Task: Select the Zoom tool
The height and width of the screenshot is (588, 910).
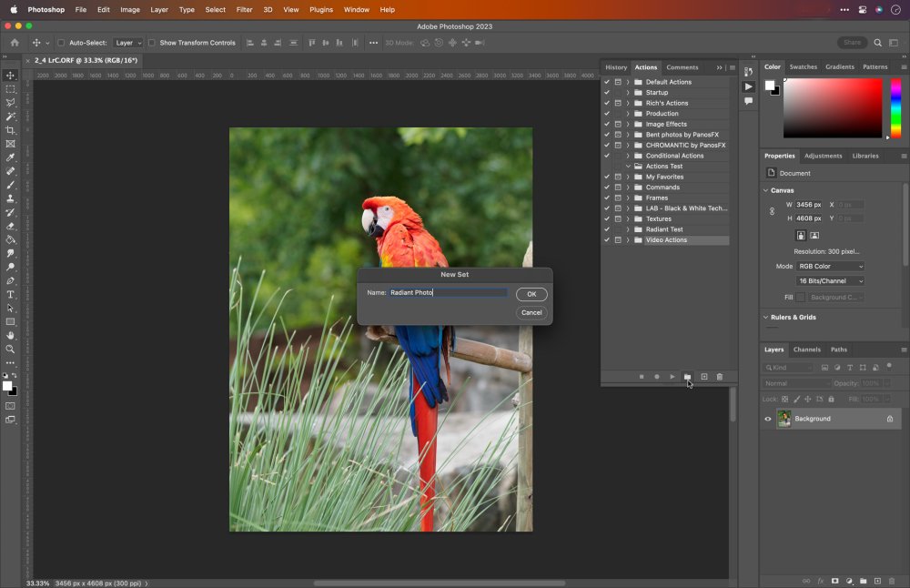Action: coord(11,350)
